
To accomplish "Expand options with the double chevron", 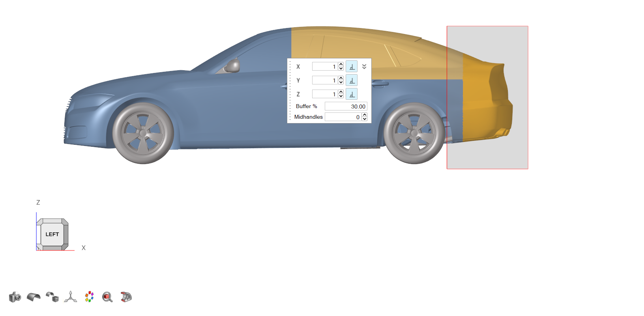I will [364, 66].
